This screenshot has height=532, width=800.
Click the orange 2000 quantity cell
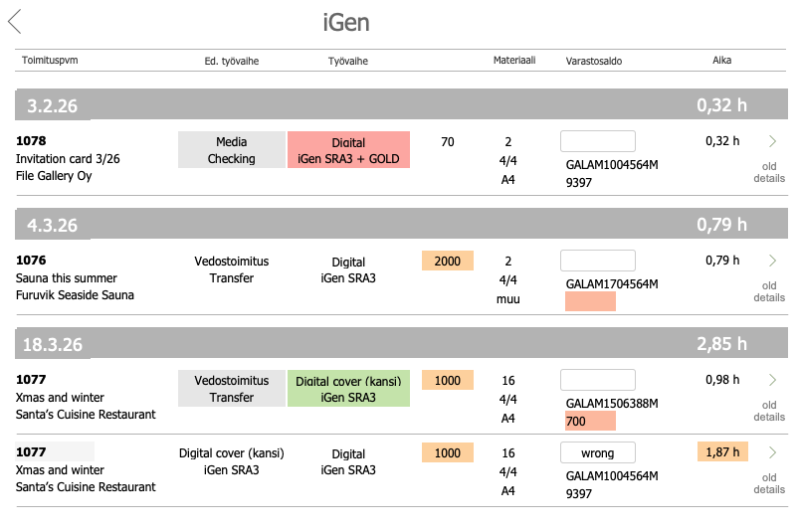[x=448, y=261]
